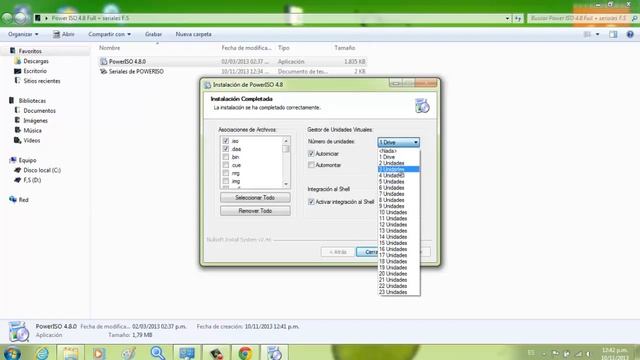Open Sitios recientes in sidebar
The width and height of the screenshot is (640, 360).
42,81
